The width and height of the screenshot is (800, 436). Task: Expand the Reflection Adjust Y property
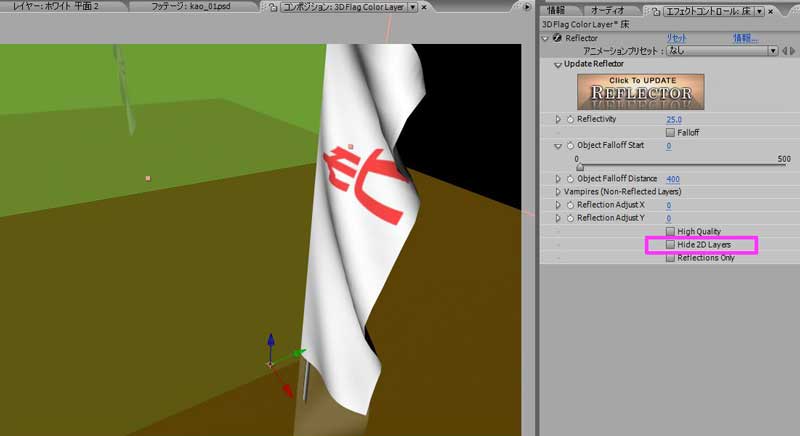click(558, 218)
